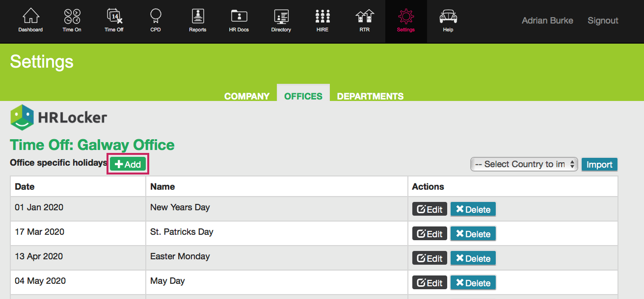Click the green Add holiday button
This screenshot has height=299, width=644.
click(x=128, y=165)
